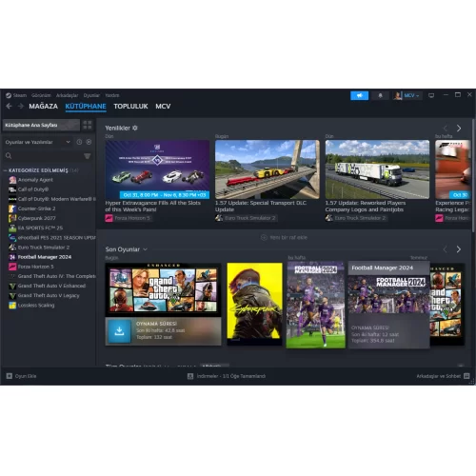Click the recent activity clock filter icon
This screenshot has width=476, height=476.
pos(79,142)
